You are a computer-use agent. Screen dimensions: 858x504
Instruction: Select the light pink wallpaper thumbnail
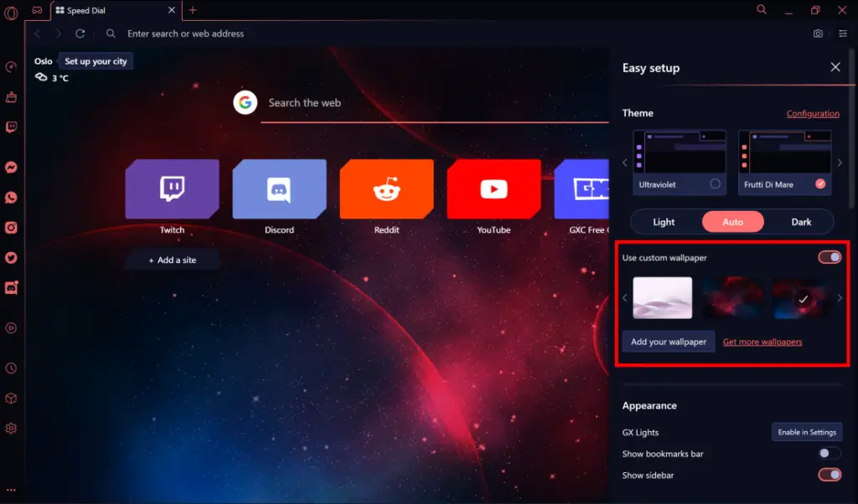pyautogui.click(x=663, y=298)
